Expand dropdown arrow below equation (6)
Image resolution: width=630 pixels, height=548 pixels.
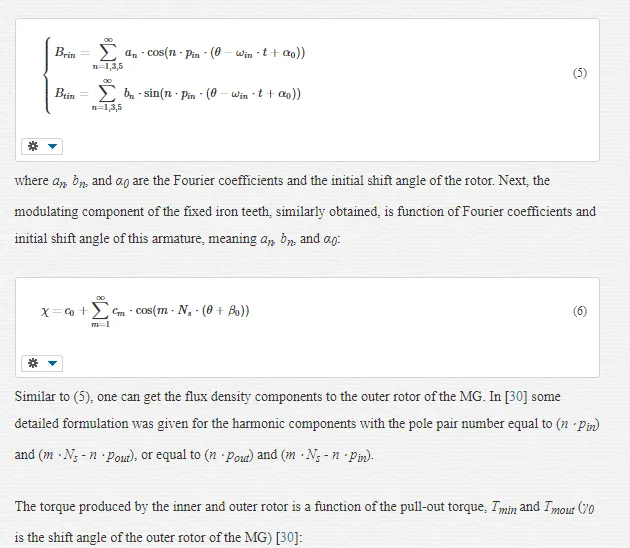pyautogui.click(x=52, y=363)
